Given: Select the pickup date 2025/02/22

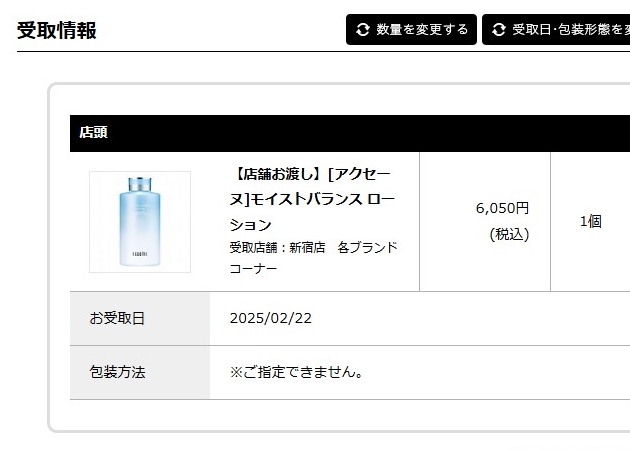Looking at the screenshot, I should pos(271,318).
